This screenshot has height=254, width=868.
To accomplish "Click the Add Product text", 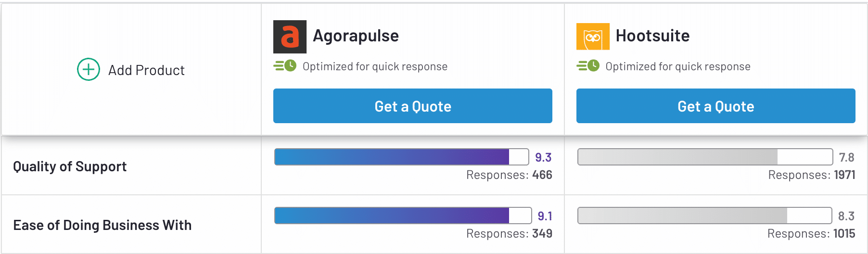I will point(146,70).
